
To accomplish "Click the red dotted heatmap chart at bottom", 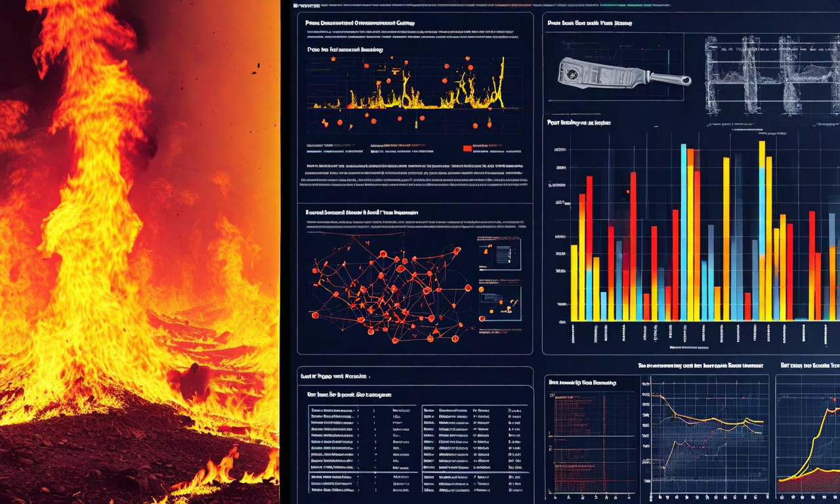I will coord(591,440).
